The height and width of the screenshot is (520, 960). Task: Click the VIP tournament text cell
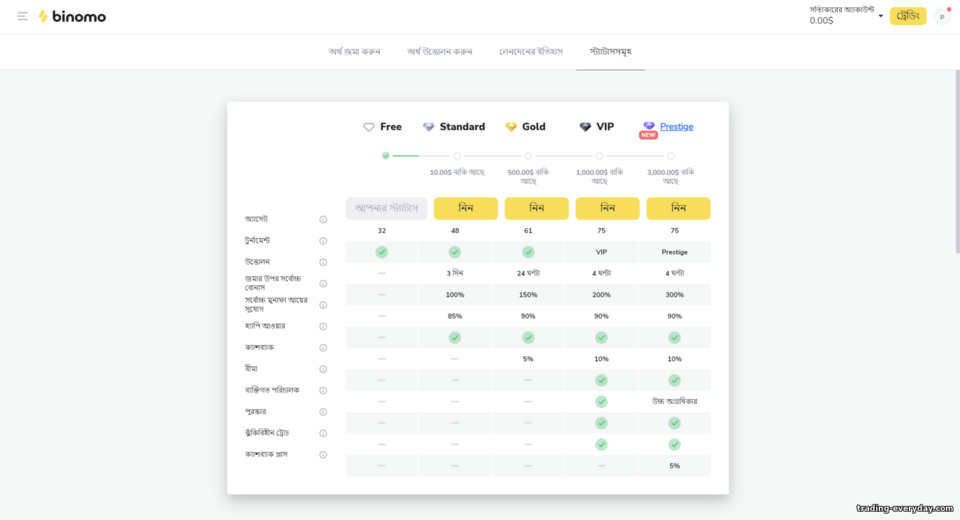(x=601, y=252)
